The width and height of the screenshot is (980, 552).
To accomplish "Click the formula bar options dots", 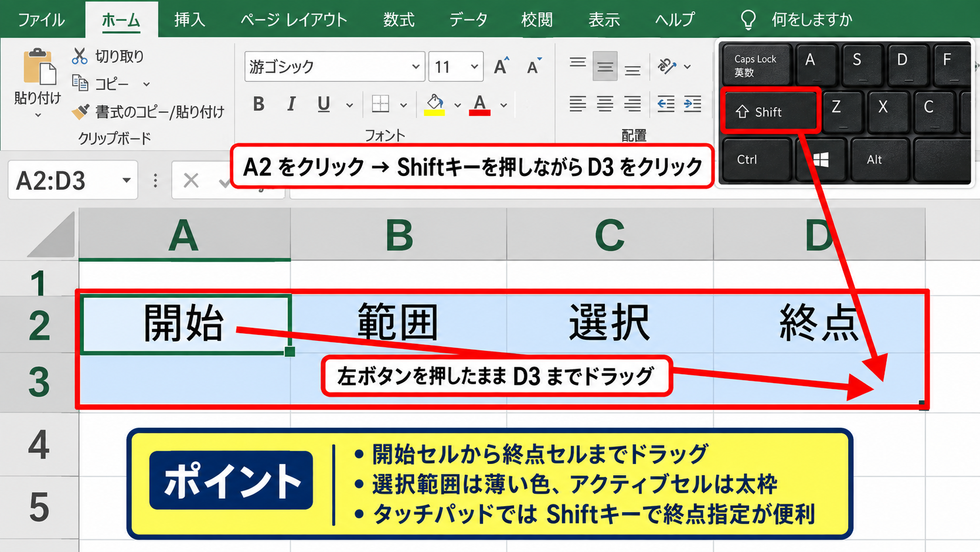I will coord(155,181).
